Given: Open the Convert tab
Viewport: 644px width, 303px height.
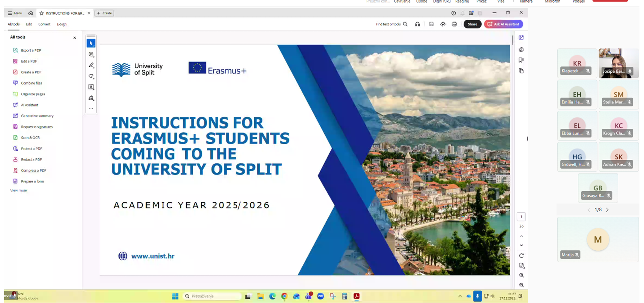Looking at the screenshot, I should (44, 24).
